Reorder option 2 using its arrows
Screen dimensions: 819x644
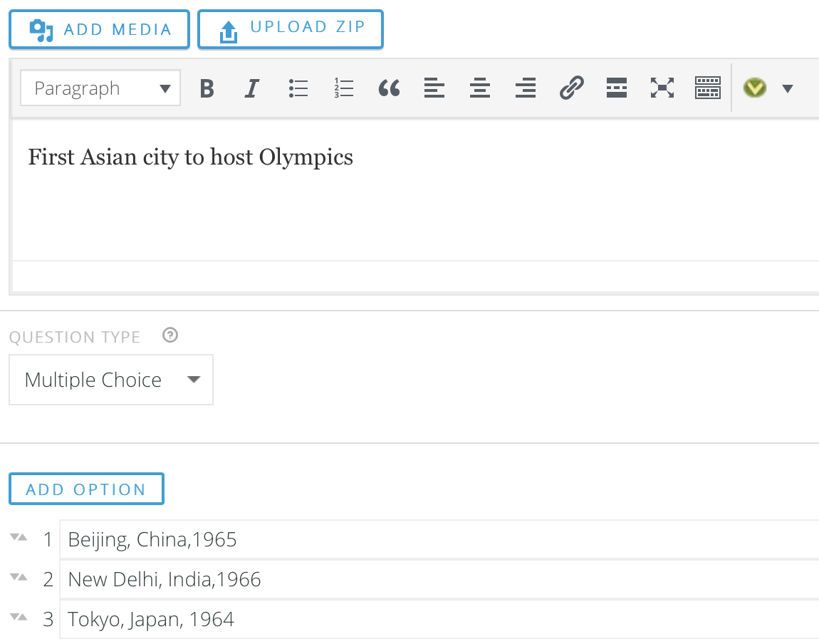click(19, 578)
